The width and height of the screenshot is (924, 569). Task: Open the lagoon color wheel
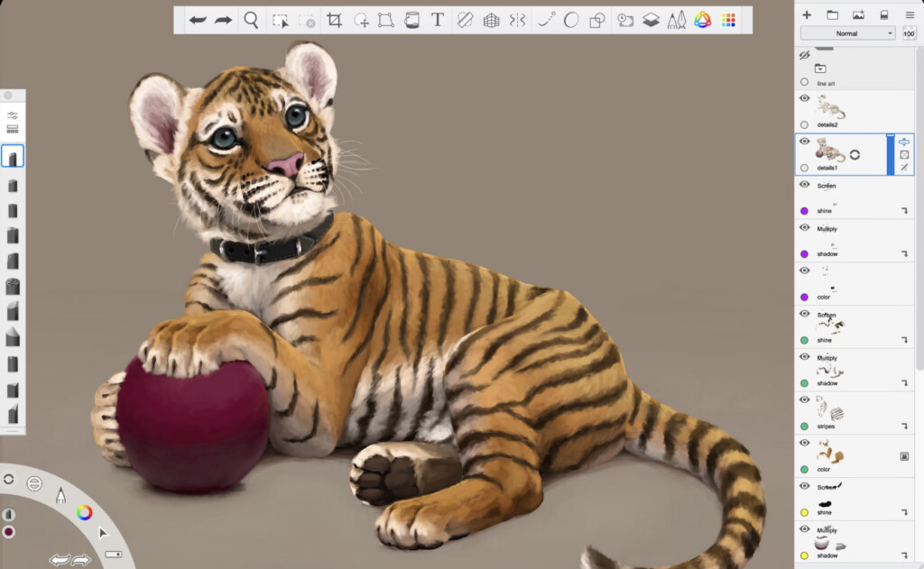[x=84, y=512]
